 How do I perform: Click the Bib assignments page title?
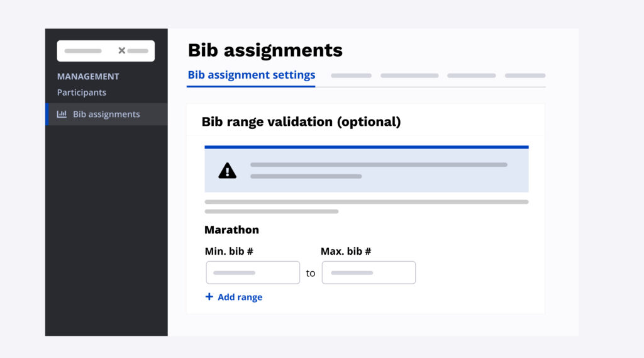(x=265, y=50)
